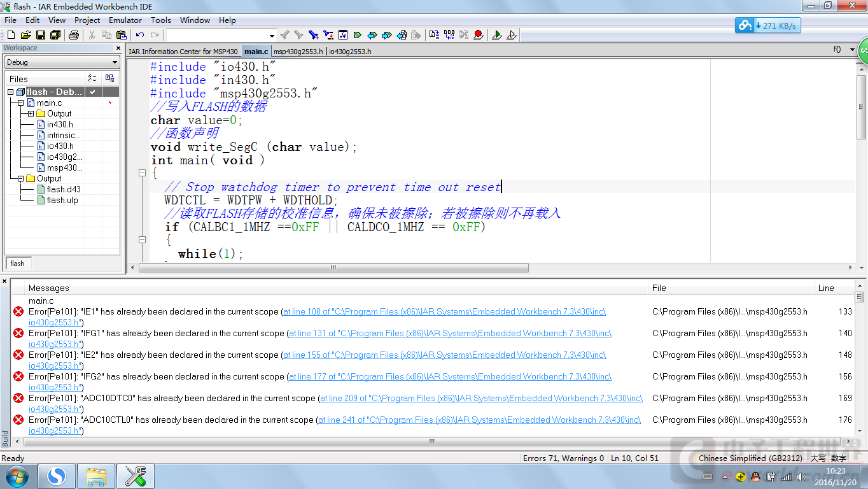Open the File menu
This screenshot has height=489, width=868.
click(x=11, y=20)
